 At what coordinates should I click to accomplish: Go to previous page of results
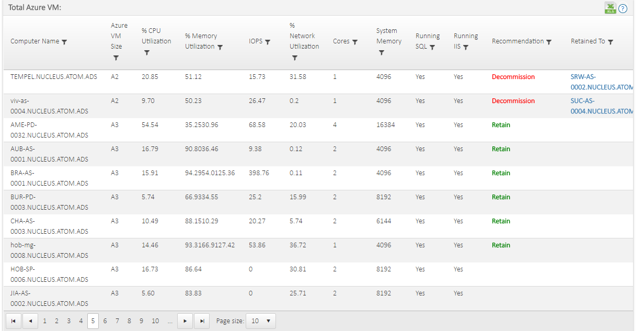[30, 321]
